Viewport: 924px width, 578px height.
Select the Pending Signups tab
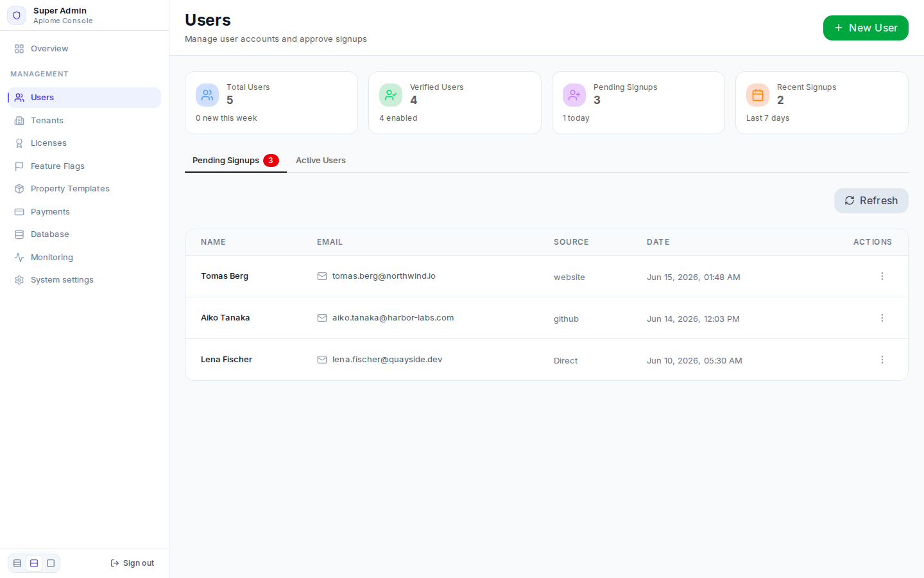click(x=235, y=161)
